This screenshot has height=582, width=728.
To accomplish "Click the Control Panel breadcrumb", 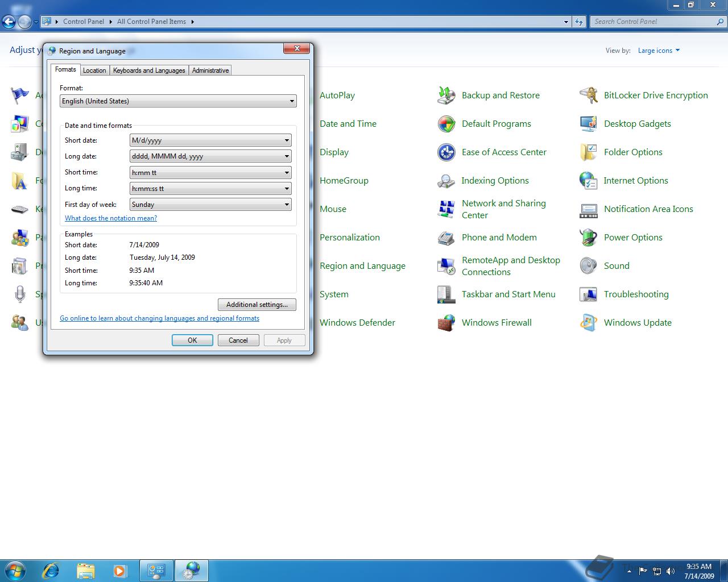I will tap(84, 22).
